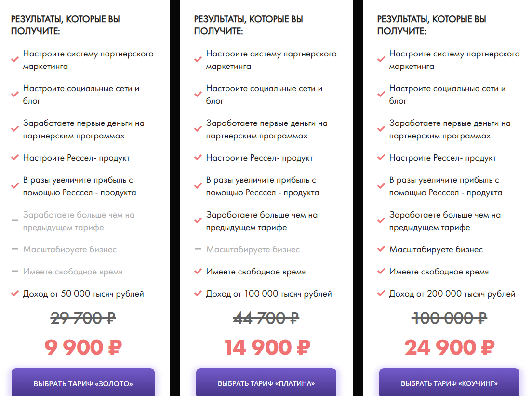Click checkmark beside «Доход от 200 000 тысяч рублей»
Viewport: 532px width, 396px height.
(381, 293)
